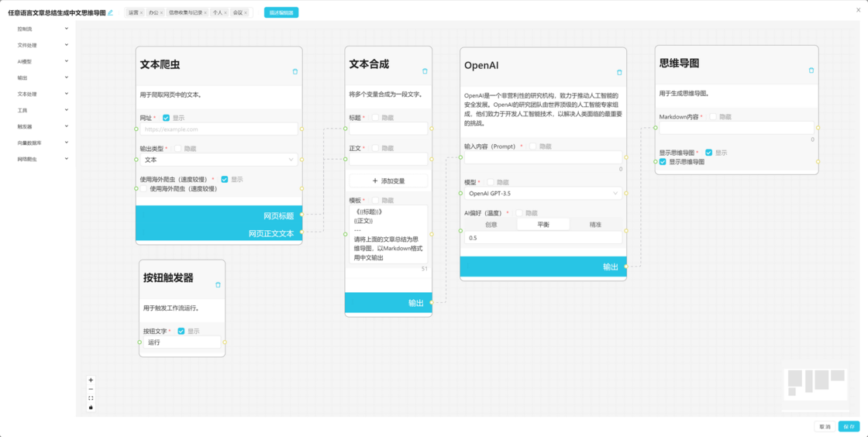This screenshot has height=437, width=868.
Task: Click the minimap thumbnail in the corner
Action: (816, 389)
